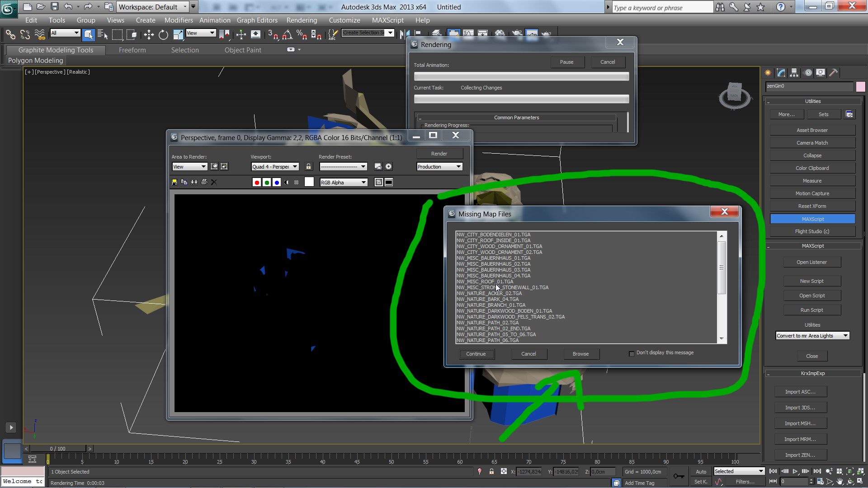868x488 pixels.
Task: Click the Select and Rotate tool
Action: (x=163, y=34)
